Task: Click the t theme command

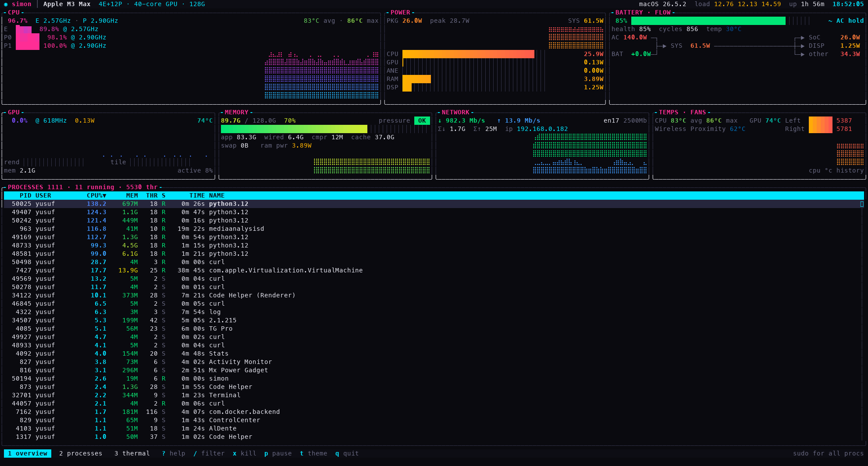Action: (313, 453)
